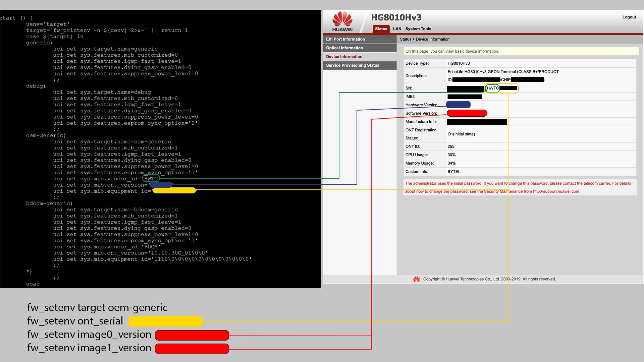The image size is (644, 362).
Task: Switch to the LAN tab
Action: tap(397, 29)
